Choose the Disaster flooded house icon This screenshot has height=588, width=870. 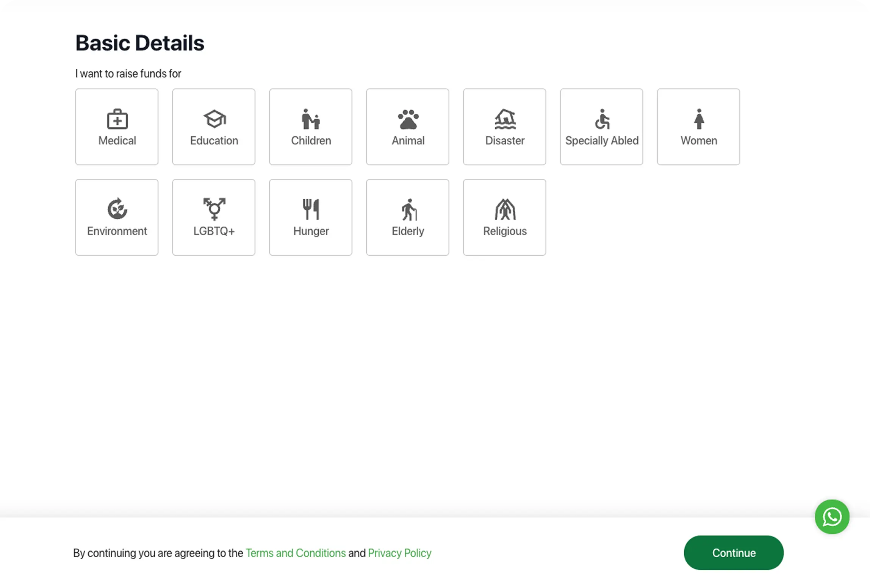pyautogui.click(x=505, y=119)
